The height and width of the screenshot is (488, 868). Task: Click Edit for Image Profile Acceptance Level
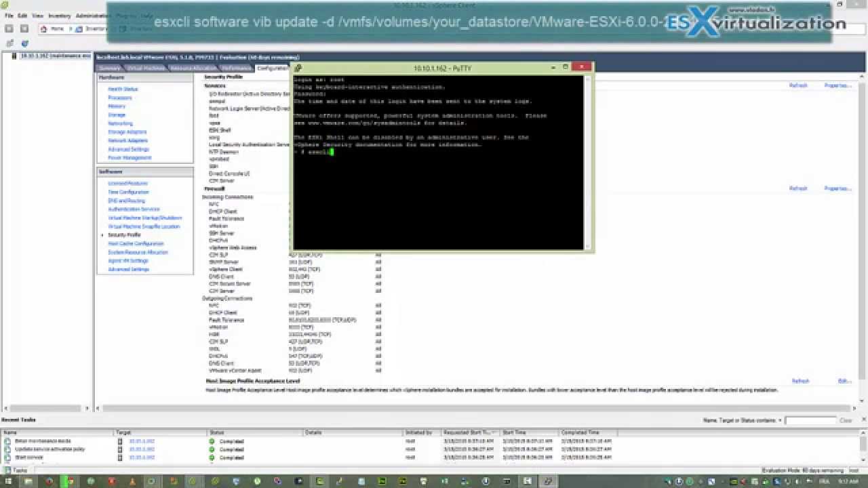[x=844, y=381]
